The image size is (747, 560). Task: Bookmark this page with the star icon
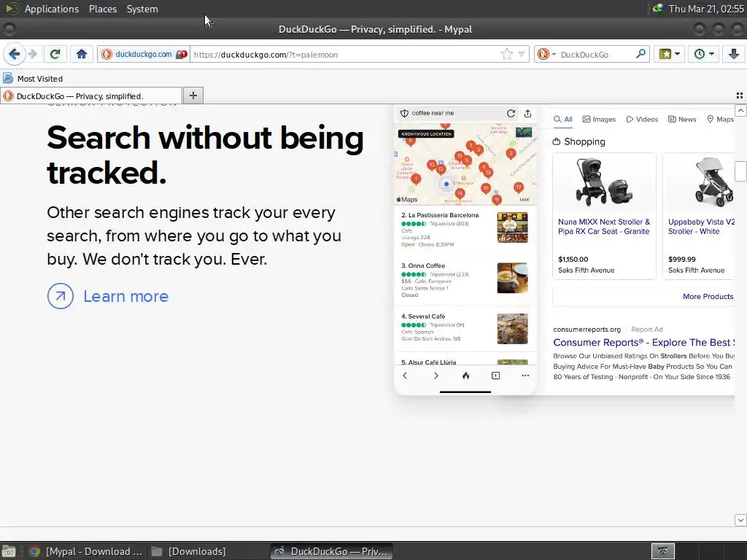(x=507, y=54)
